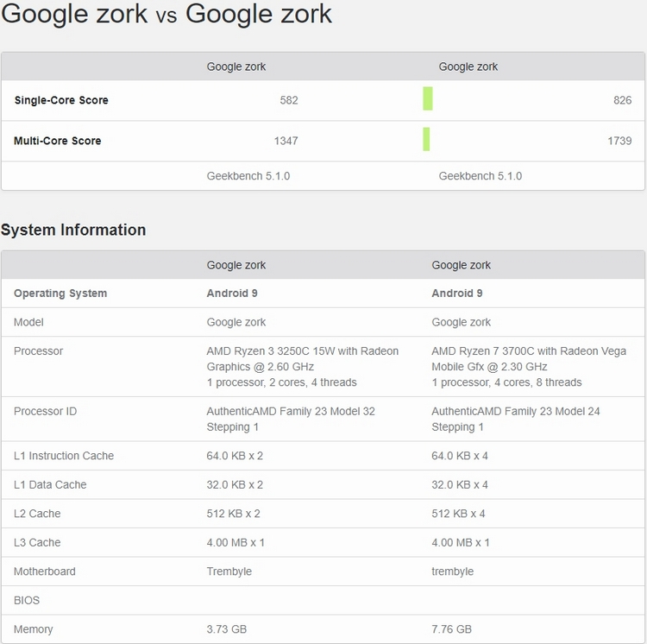Click the AMD Ryzen 7 3700C processor description
This screenshot has height=644, width=647.
point(528,366)
